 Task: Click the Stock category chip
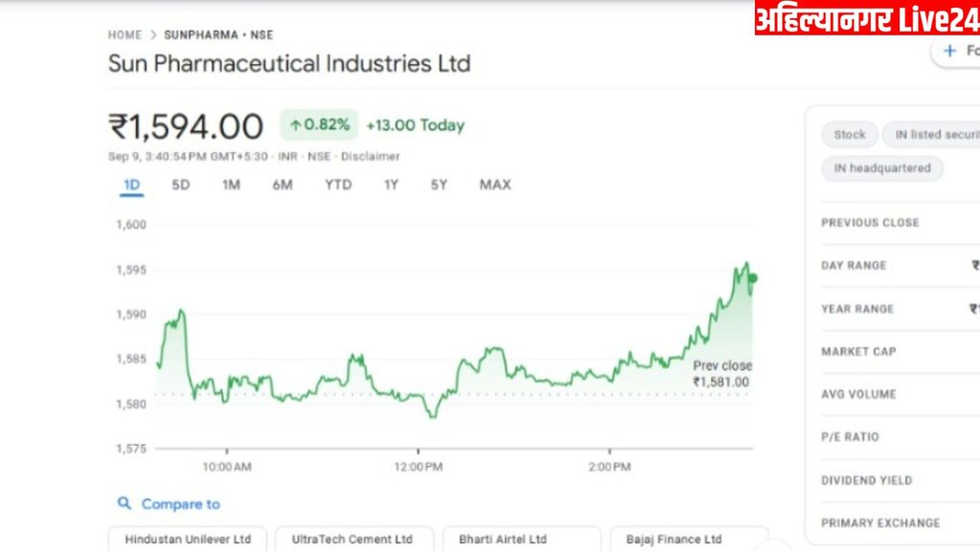click(x=849, y=135)
